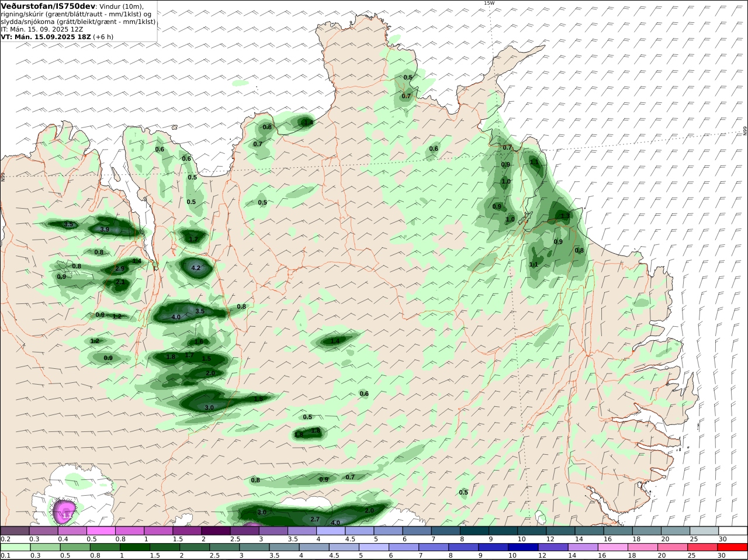Select the upper legend swatch between 0.5 and 0.8

coord(101,530)
